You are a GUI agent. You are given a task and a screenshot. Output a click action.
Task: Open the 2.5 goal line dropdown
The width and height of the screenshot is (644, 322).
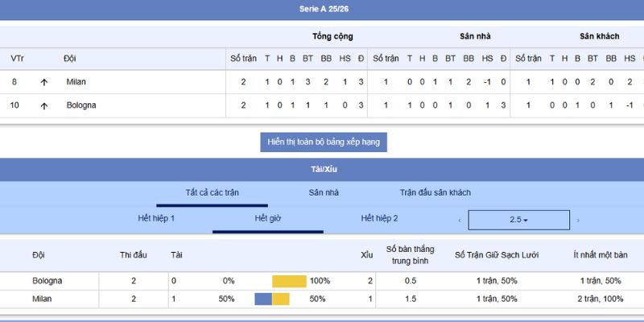click(x=518, y=220)
